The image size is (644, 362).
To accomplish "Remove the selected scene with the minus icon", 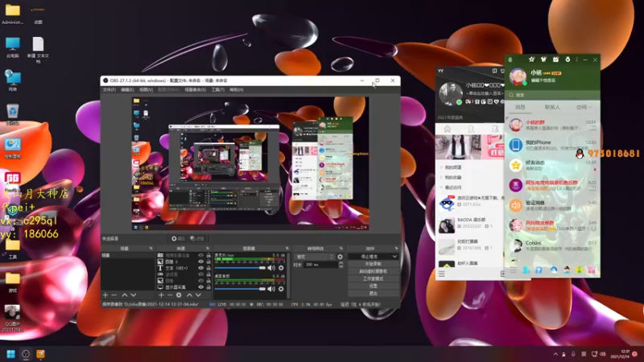I will point(114,295).
